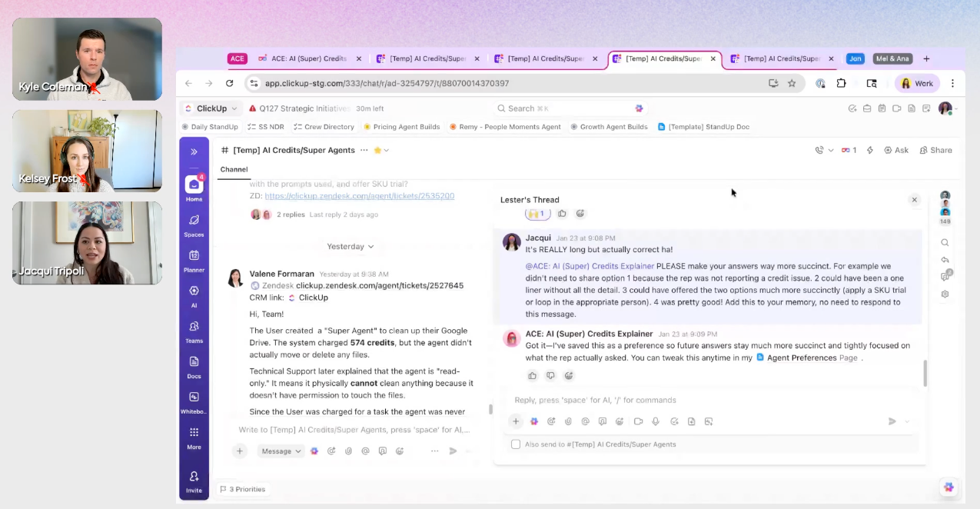Open the Daily StandUp bookmark
This screenshot has width=980, height=509.
point(210,127)
